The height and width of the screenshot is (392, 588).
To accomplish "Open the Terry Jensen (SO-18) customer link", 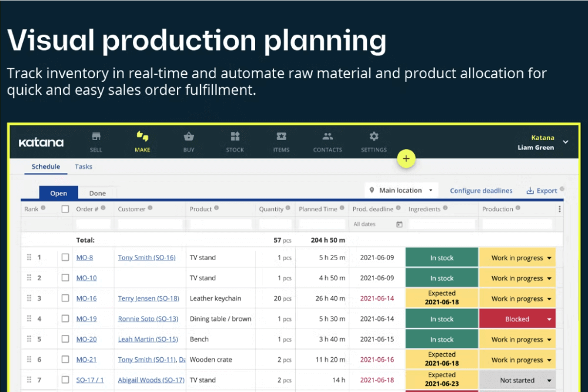I will (149, 298).
